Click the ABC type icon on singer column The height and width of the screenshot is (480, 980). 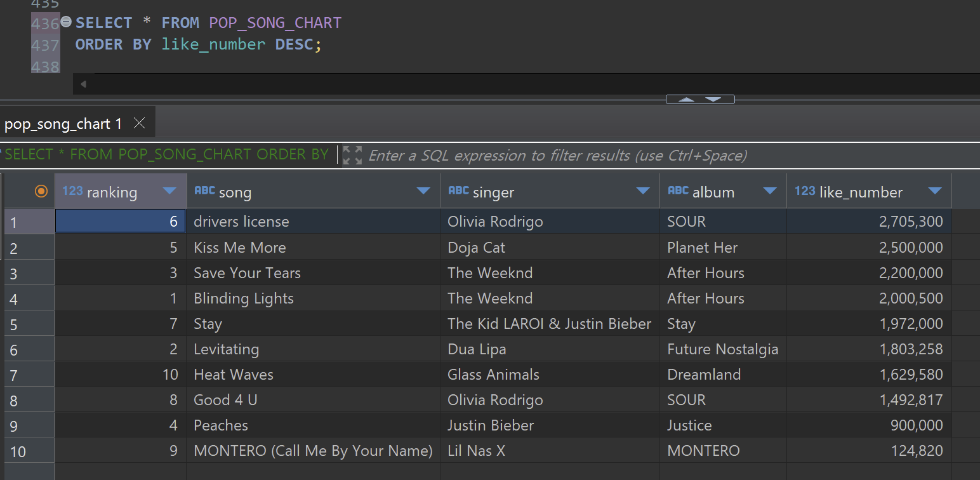click(x=458, y=190)
